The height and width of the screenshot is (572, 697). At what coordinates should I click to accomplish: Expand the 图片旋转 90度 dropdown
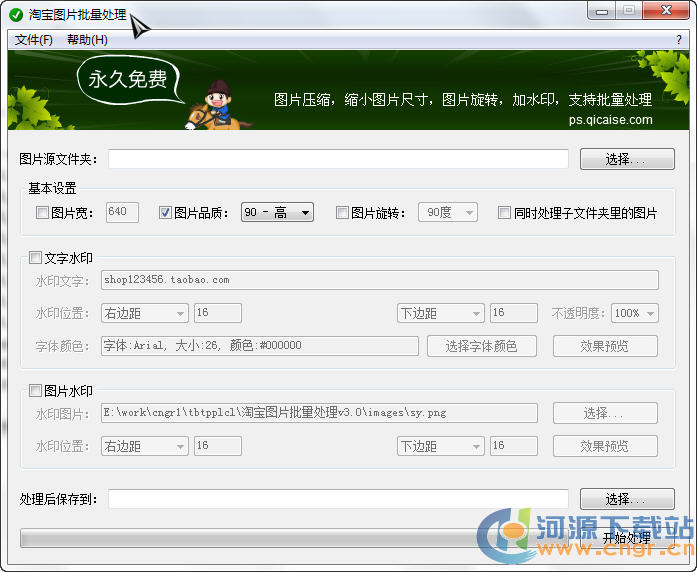[x=449, y=212]
